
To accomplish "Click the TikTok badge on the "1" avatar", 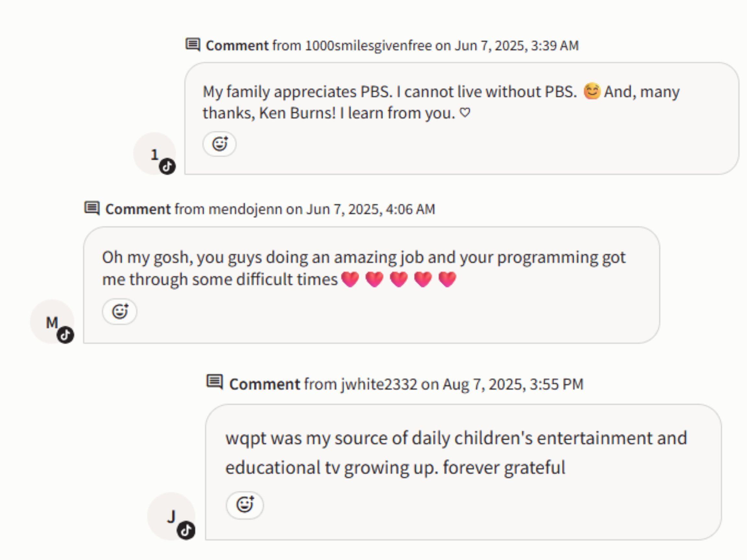I will click(167, 167).
